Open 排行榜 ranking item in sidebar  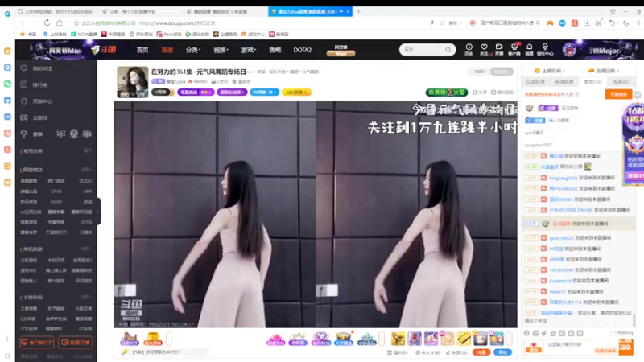(x=35, y=85)
